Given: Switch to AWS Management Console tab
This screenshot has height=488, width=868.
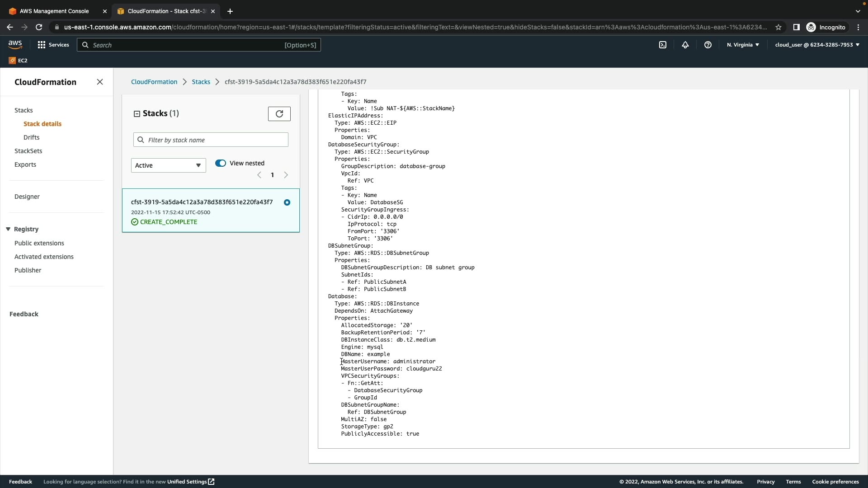Looking at the screenshot, I should pyautogui.click(x=54, y=11).
